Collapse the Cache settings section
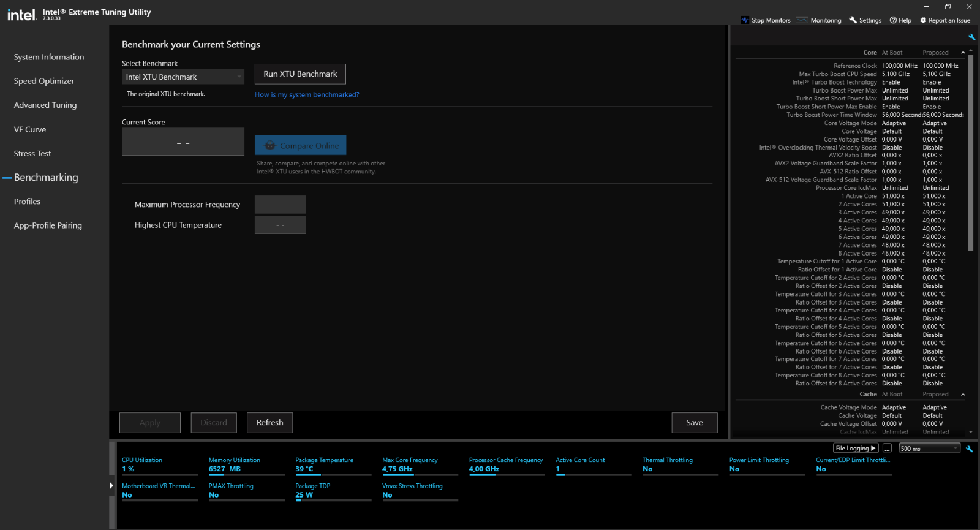Viewport: 980px width, 530px height. pos(963,395)
